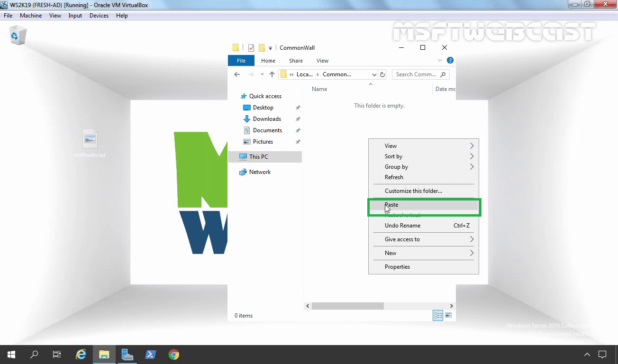The height and width of the screenshot is (364, 618).
Task: Unpin Desktop from Quick access
Action: pos(298,108)
